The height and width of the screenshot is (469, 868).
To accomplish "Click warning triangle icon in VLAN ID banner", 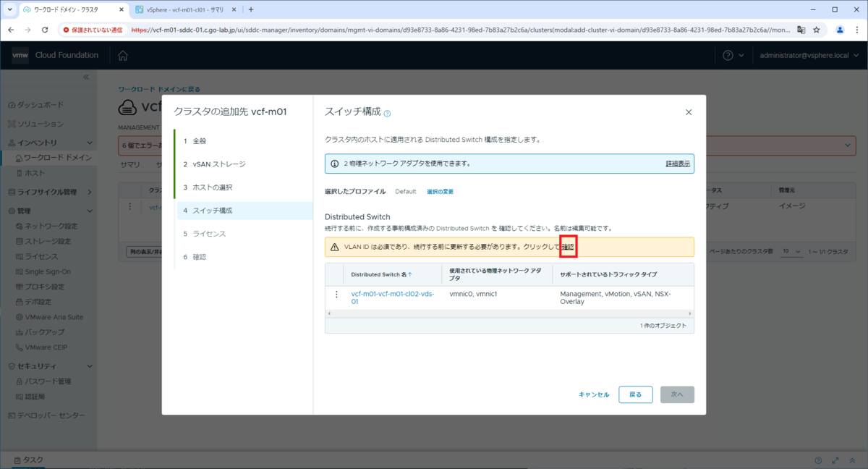I will tap(334, 247).
